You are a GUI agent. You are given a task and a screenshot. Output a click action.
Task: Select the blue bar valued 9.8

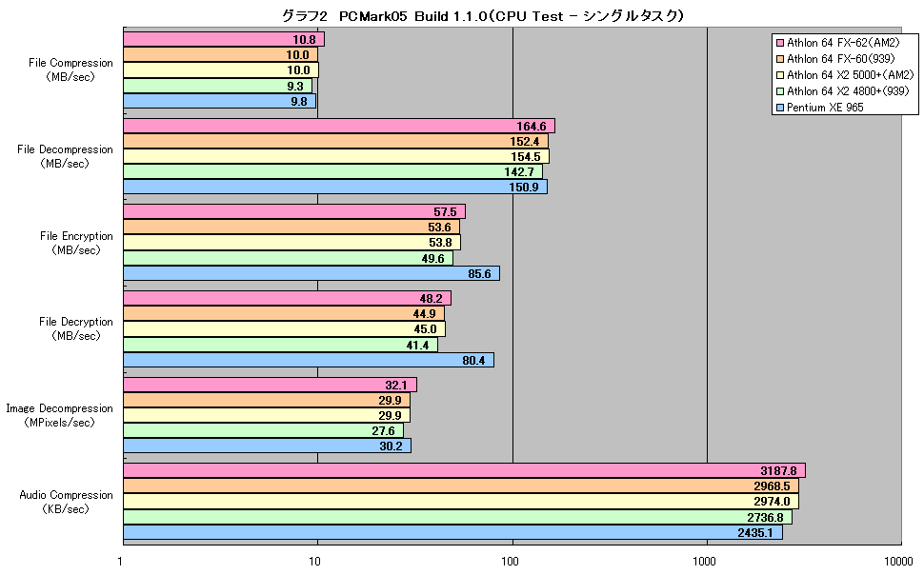click(220, 101)
